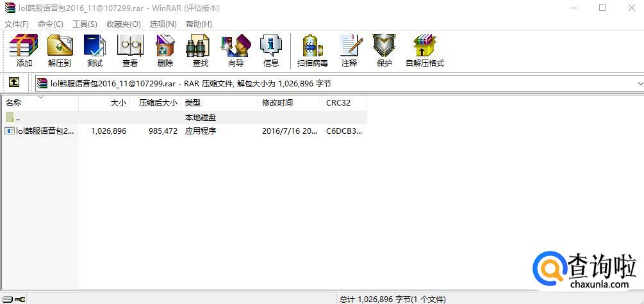Screen dimensions: 644x304
Task: Minimize the WinRAR window
Action: point(573,8)
